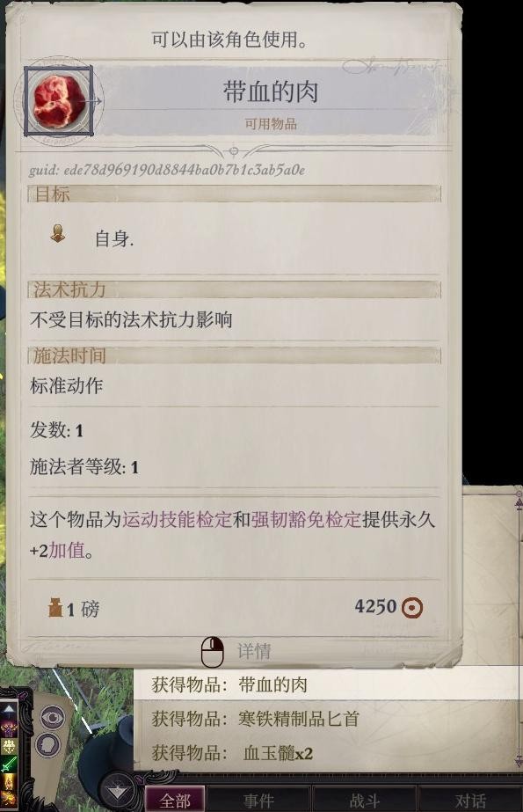
Task: Click the 运动技能检定 link in description
Action: 177,519
